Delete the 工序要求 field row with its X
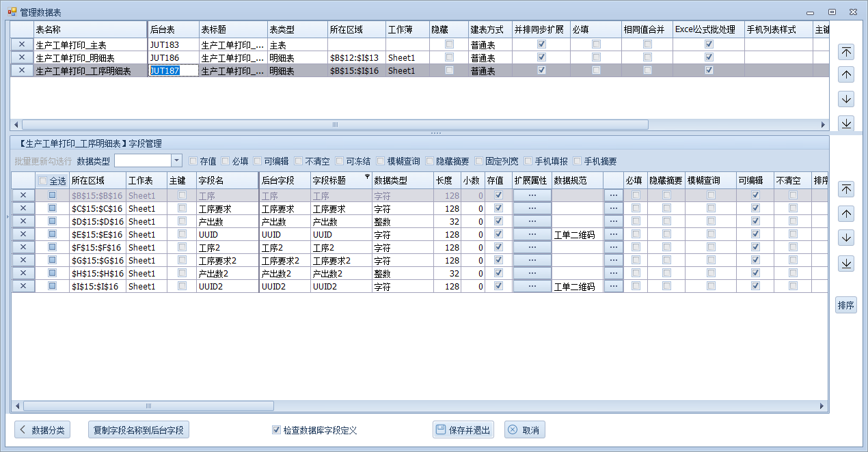Viewport: 868px width, 452px height. coord(23,208)
